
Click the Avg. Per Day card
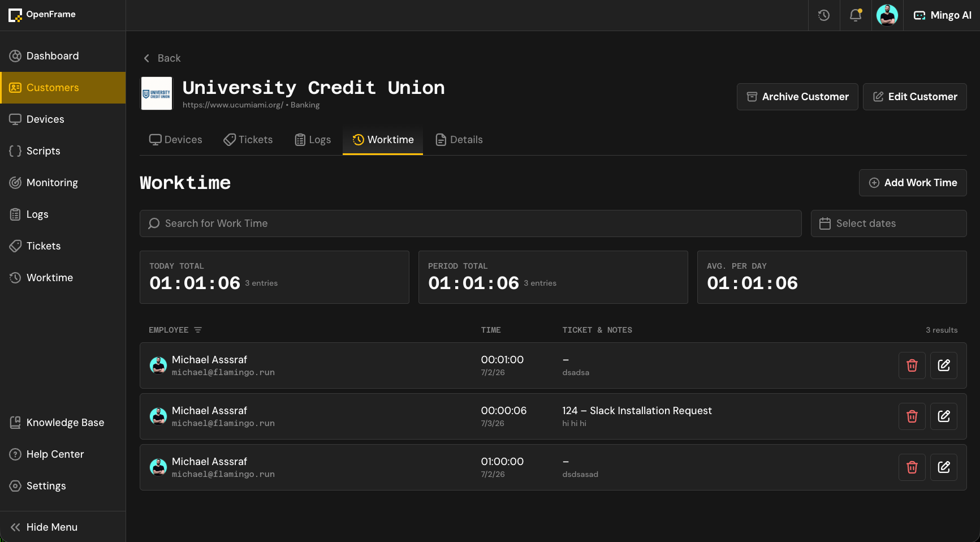pos(832,277)
